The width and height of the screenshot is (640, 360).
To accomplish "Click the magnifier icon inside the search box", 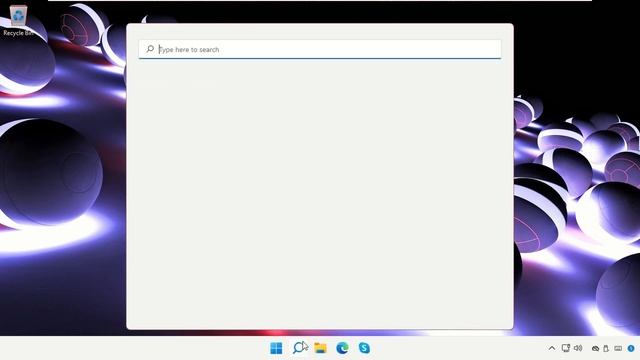I will 150,49.
